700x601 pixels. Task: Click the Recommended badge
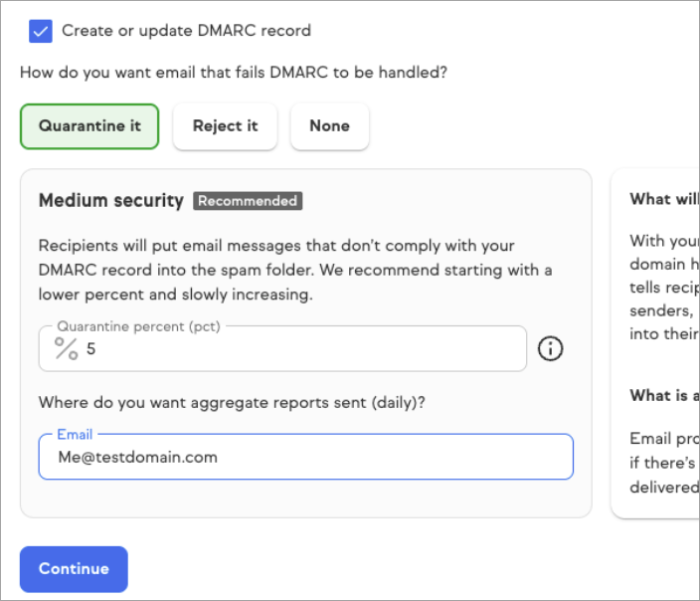click(x=248, y=201)
